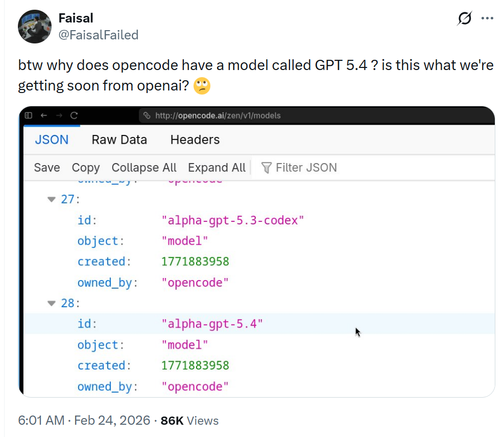Click the browser reload icon
Viewport: 504px width, 437px height.
[74, 116]
